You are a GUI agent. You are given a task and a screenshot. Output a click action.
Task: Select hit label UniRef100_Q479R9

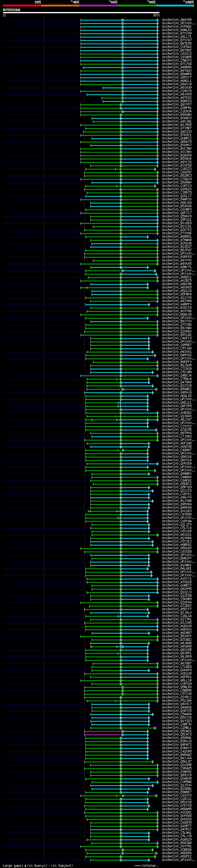click(x=177, y=382)
